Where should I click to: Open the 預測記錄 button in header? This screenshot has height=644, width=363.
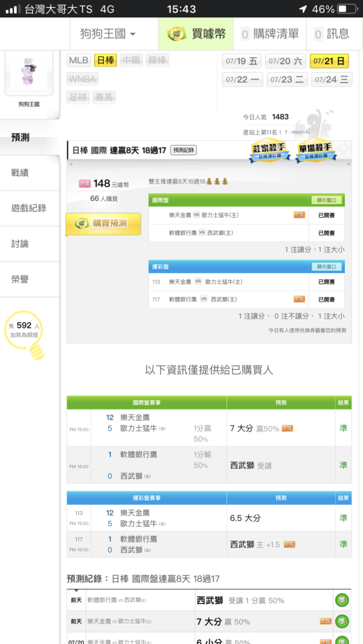[x=184, y=150]
